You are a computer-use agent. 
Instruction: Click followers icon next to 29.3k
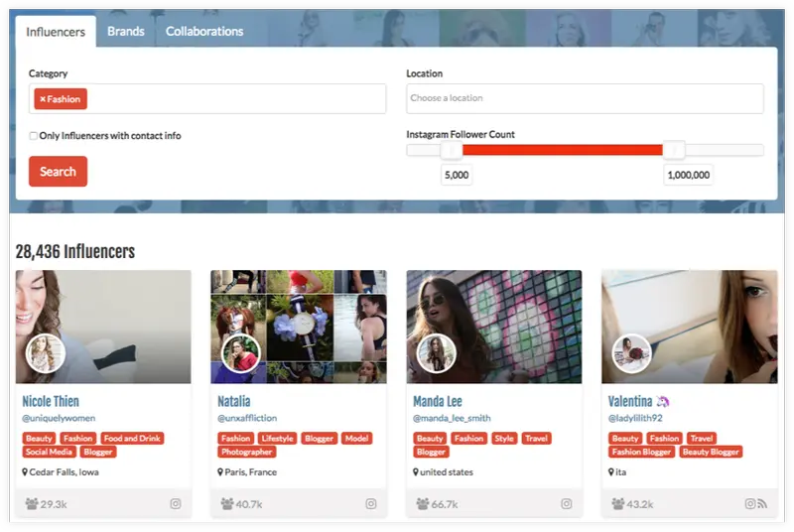(32, 503)
